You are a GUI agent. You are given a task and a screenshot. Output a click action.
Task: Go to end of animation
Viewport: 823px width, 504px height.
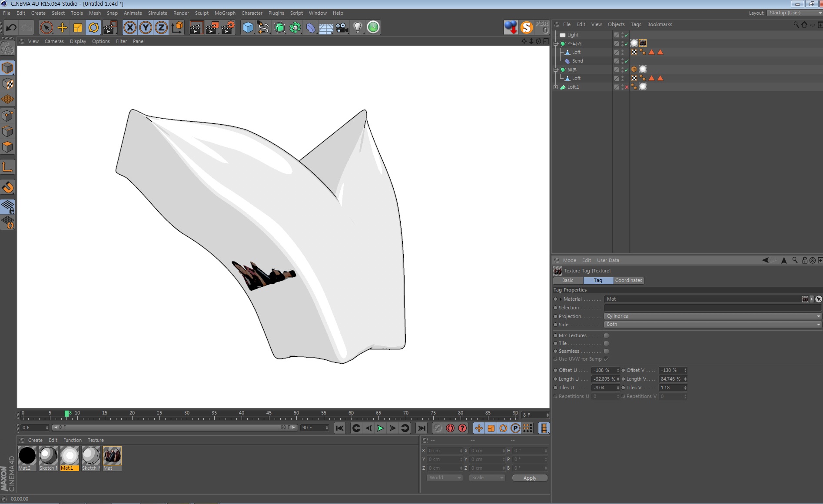[421, 428]
